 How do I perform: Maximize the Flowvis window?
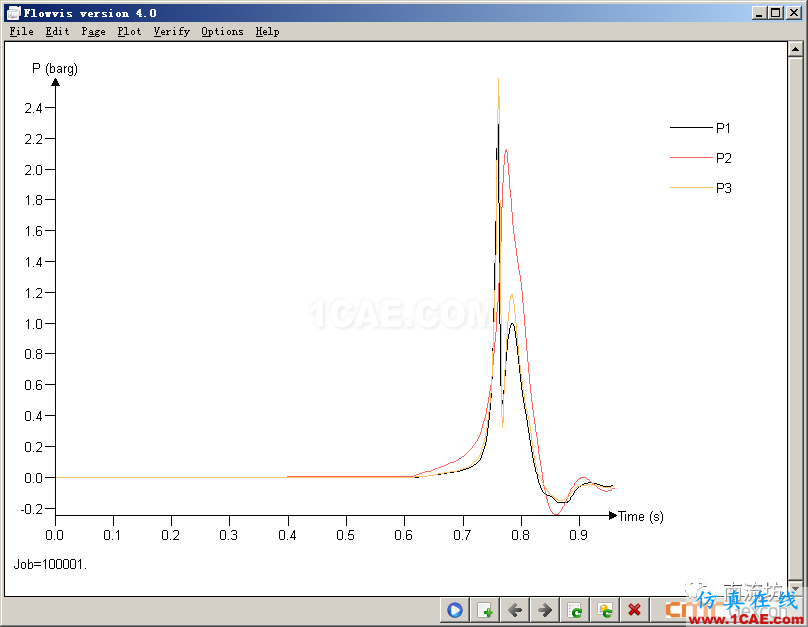point(776,13)
